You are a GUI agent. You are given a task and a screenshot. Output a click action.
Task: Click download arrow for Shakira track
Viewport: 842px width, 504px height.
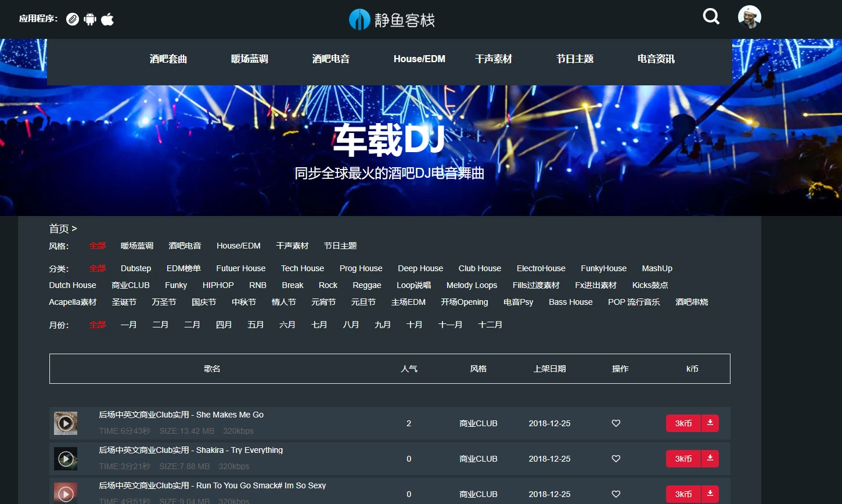click(710, 459)
